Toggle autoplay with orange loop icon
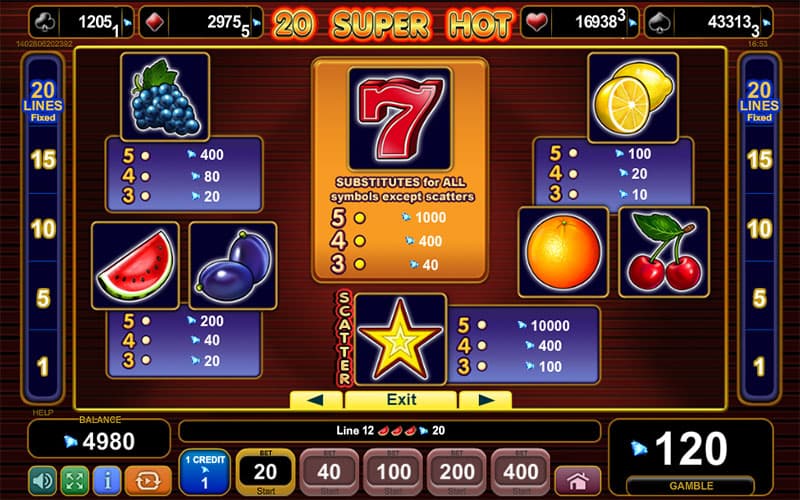Screen dimensions: 800x500 click(x=148, y=480)
